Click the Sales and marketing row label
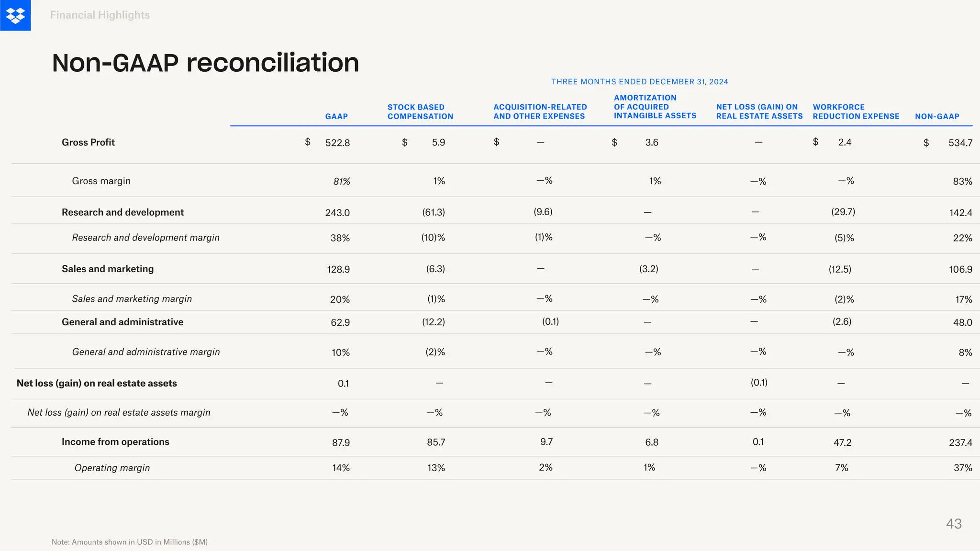Viewport: 980px width, 551px height. click(108, 269)
